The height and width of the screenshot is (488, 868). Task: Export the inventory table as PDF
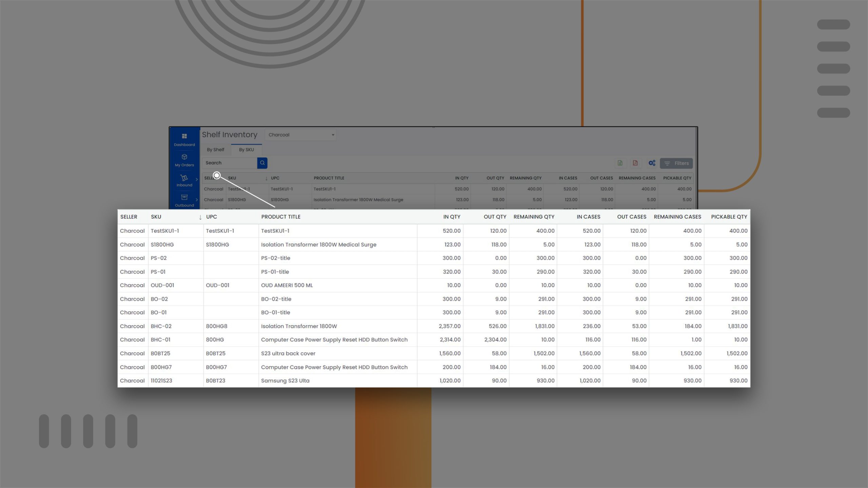pos(635,163)
